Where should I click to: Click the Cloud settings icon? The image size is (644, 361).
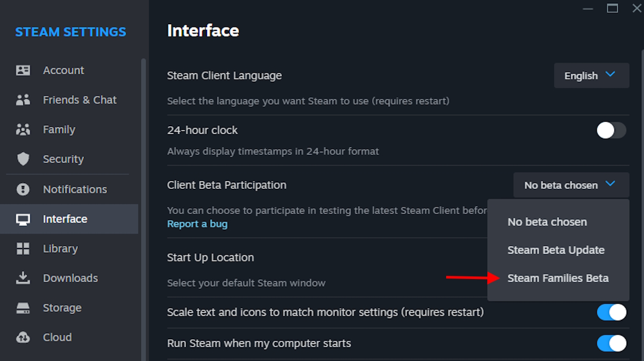[23, 337]
